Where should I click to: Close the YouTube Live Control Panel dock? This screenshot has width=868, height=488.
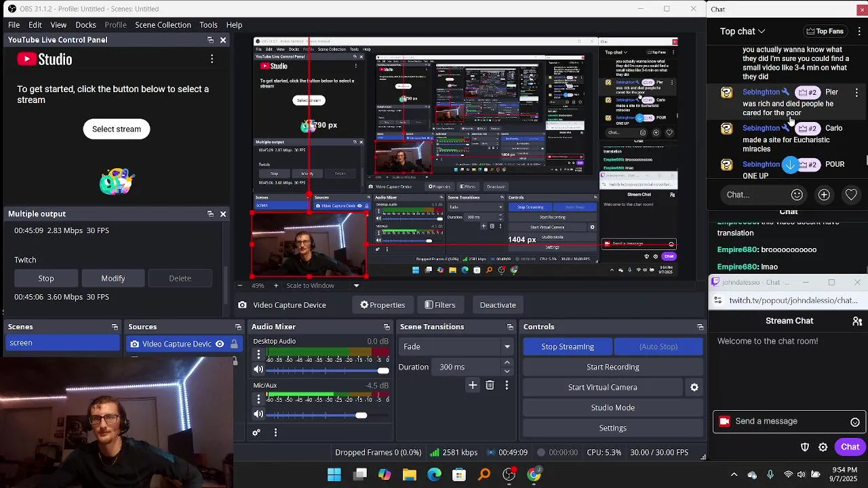[x=222, y=40]
